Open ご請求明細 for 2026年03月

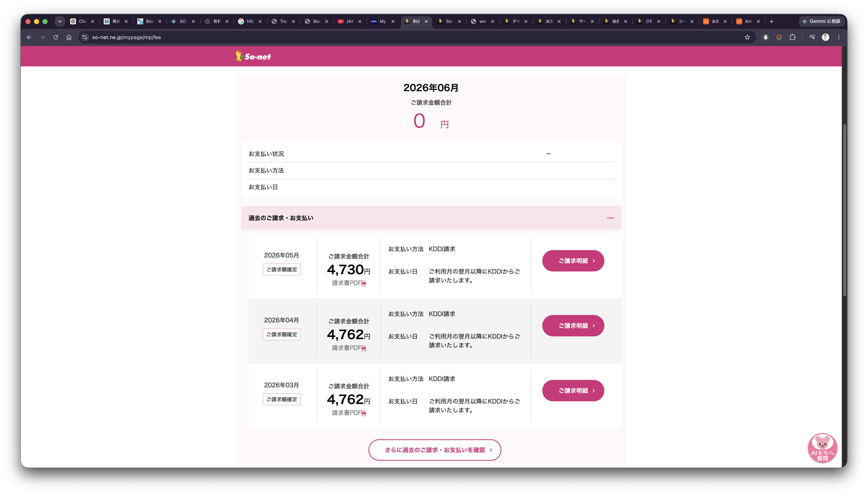573,391
